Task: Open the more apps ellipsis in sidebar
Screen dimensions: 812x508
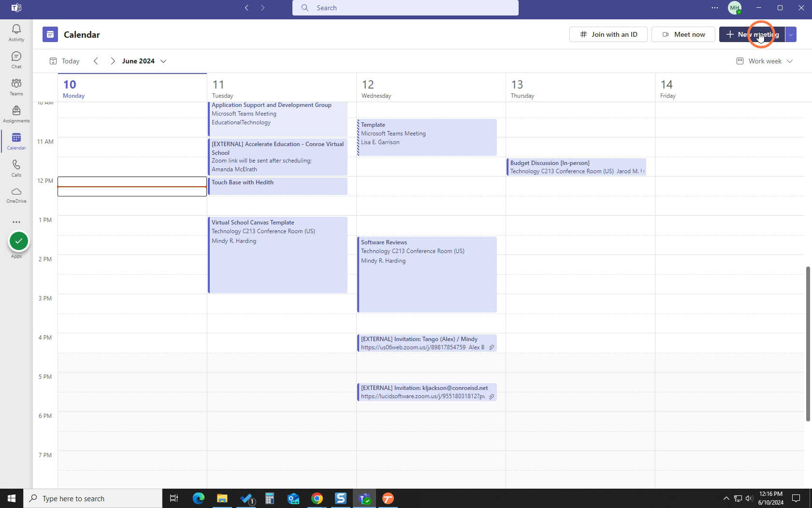Action: click(16, 222)
